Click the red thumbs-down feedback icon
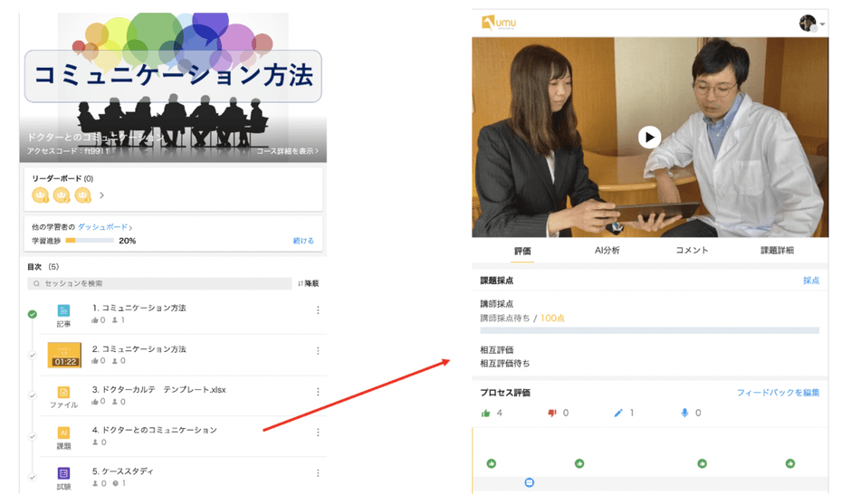This screenshot has width=851, height=504. coord(551,413)
